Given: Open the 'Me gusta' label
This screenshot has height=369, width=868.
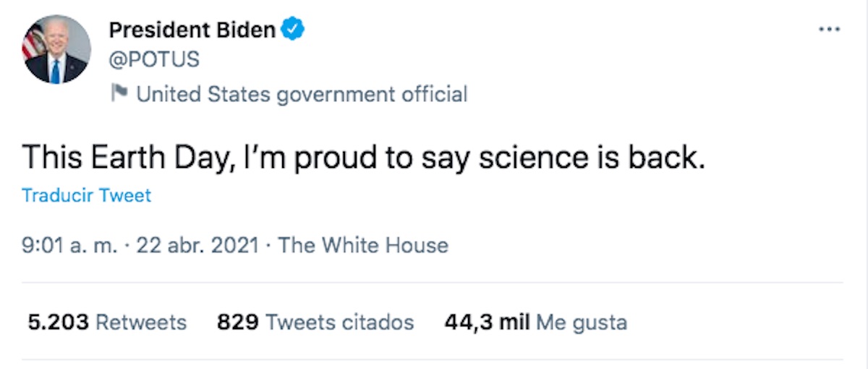Looking at the screenshot, I should [x=582, y=322].
